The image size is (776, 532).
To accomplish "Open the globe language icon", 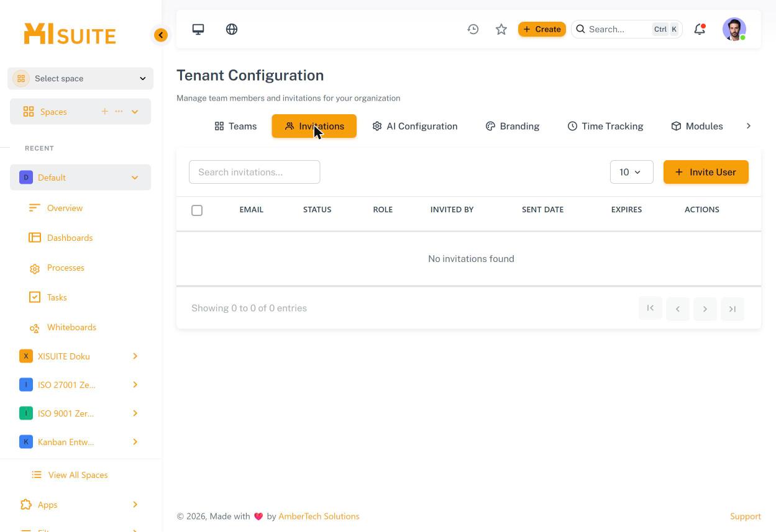I will 232,29.
